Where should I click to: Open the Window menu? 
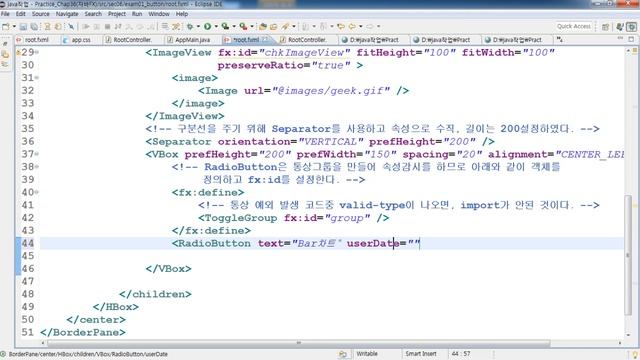tap(159, 14)
